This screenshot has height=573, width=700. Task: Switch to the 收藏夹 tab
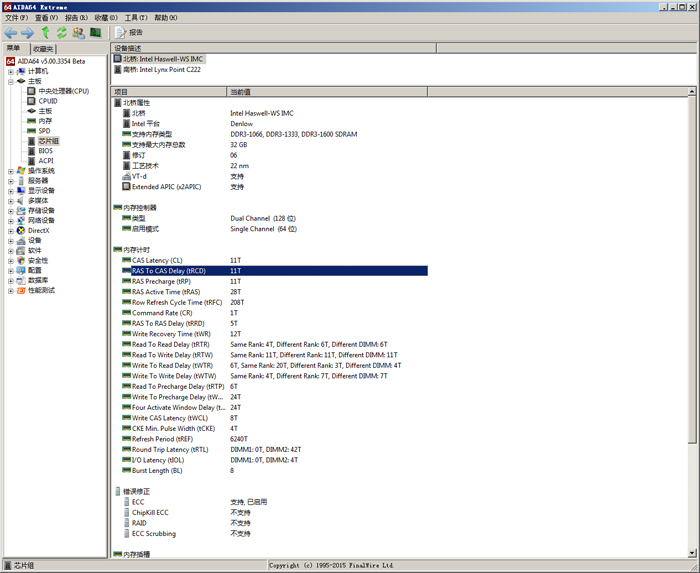[x=43, y=49]
